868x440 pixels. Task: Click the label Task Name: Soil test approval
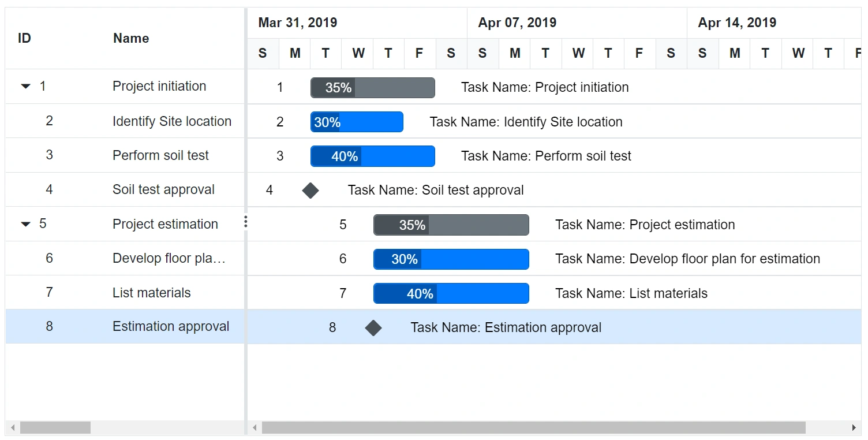(436, 190)
